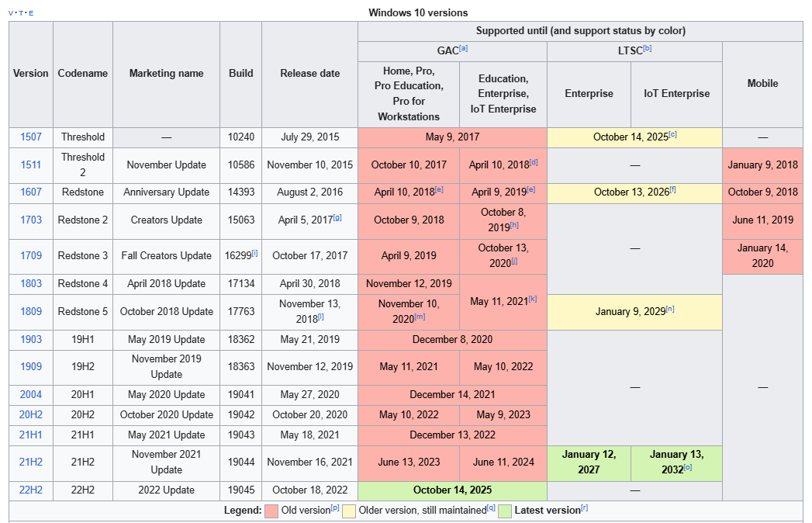This screenshot has width=812, height=523.
Task: Open footnote [h] after October 8, 2019
Action: [x=514, y=226]
